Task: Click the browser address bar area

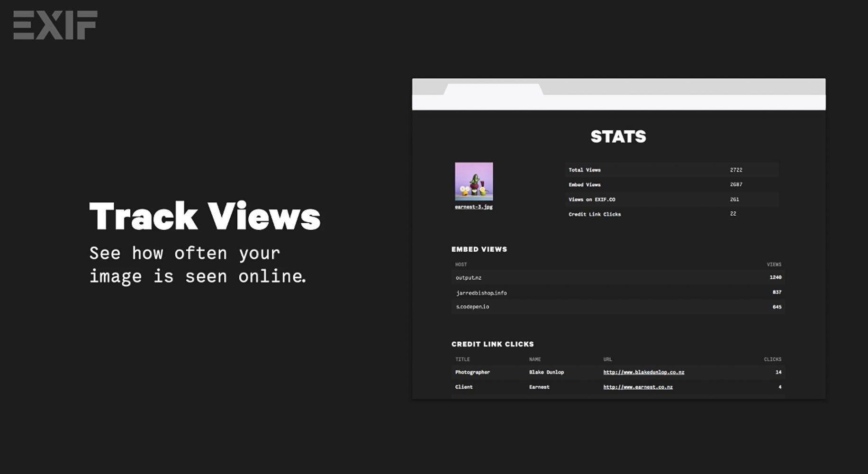Action: point(618,102)
